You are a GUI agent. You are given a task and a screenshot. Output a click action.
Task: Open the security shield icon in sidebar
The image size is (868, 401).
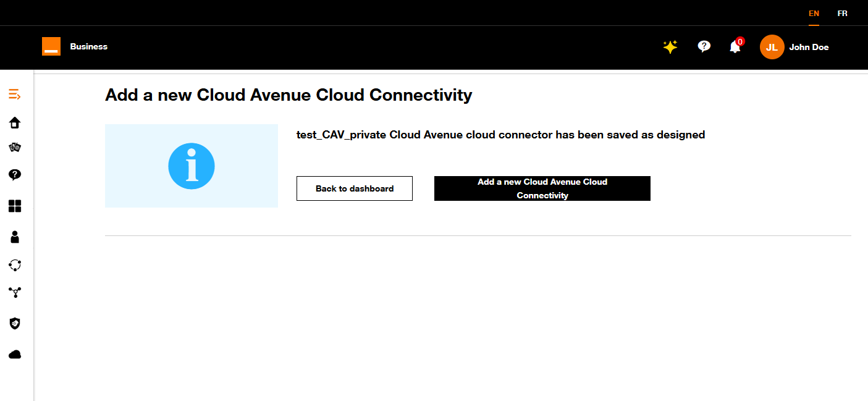(15, 323)
